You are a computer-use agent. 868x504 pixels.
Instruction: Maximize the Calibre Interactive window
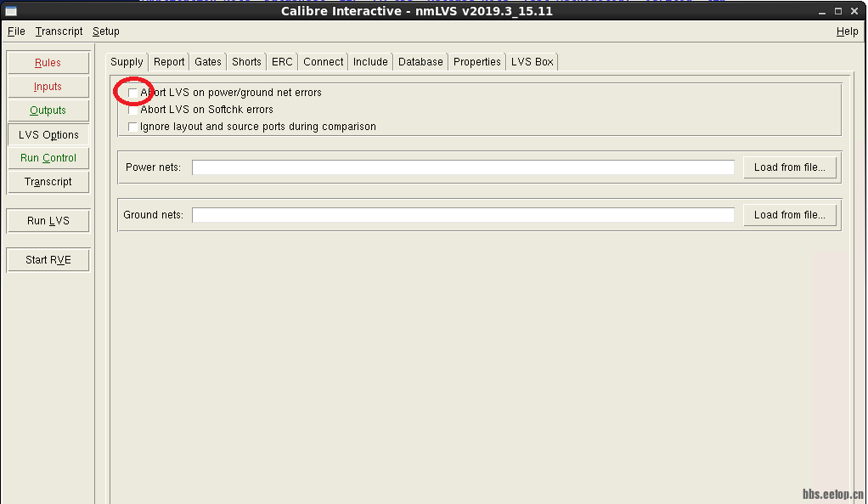838,11
